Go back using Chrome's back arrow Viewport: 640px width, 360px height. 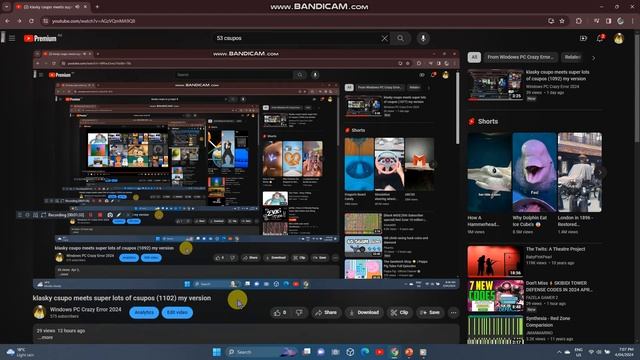(x=7, y=21)
